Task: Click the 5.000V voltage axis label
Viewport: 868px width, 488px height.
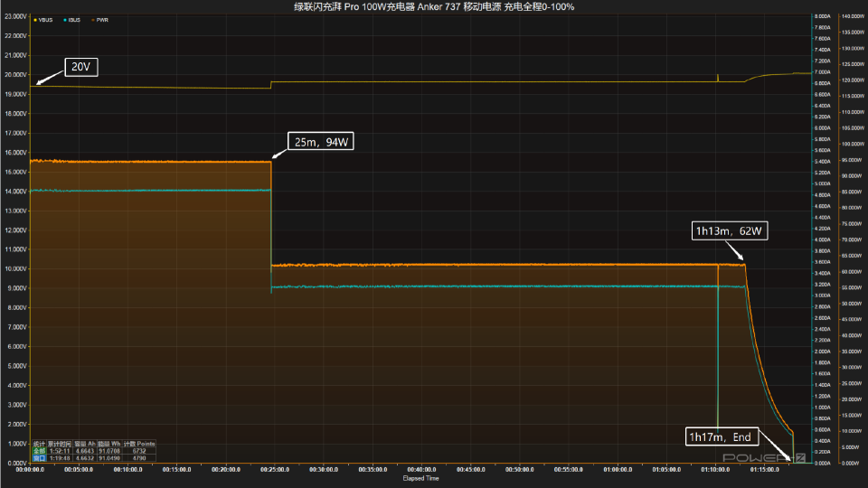Action: (x=16, y=366)
